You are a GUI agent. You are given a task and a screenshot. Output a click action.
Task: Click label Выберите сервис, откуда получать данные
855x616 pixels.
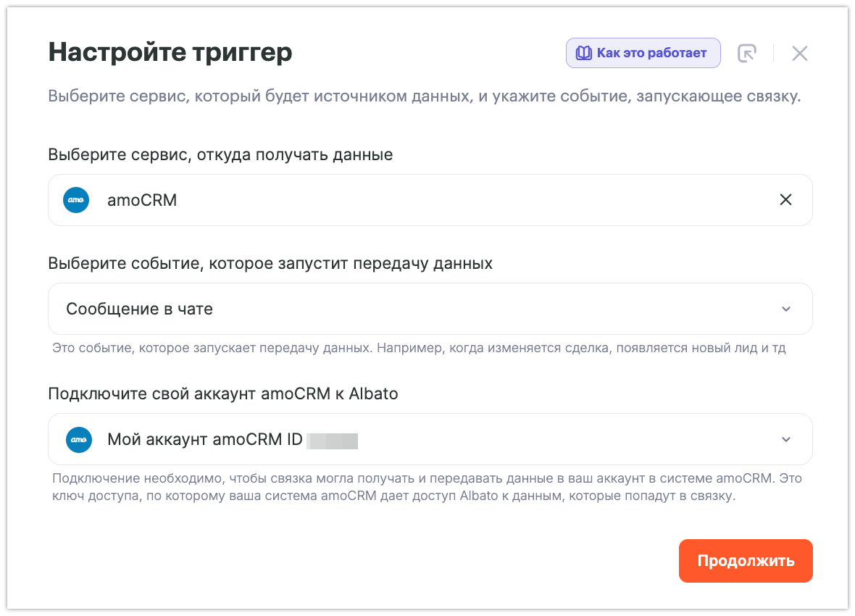(x=220, y=154)
